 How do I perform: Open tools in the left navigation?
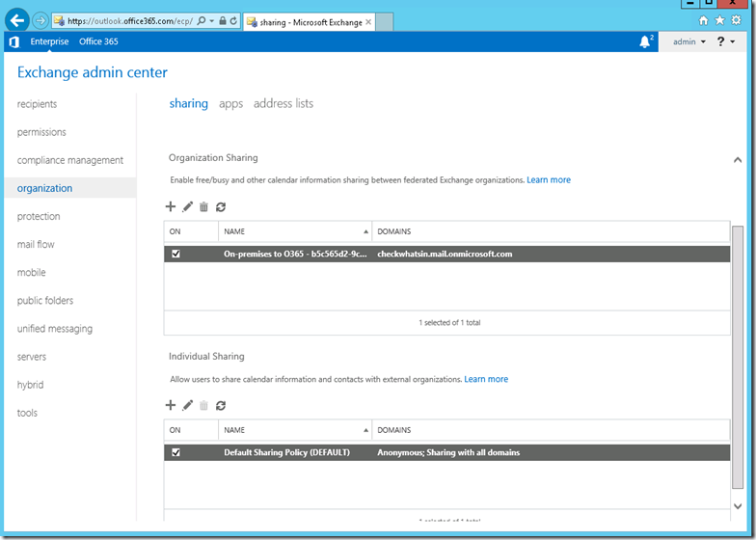tap(27, 413)
